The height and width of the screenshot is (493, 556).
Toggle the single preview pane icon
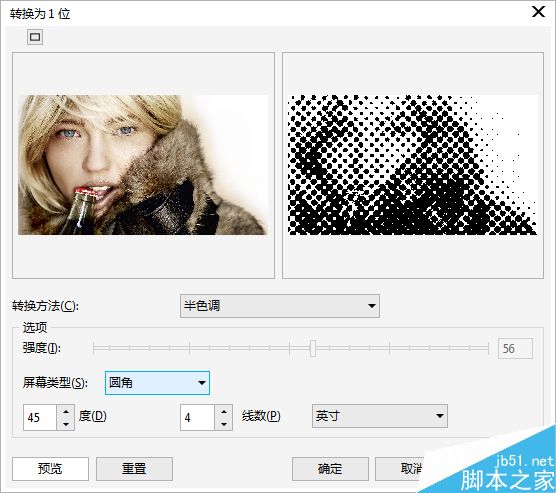pos(35,37)
